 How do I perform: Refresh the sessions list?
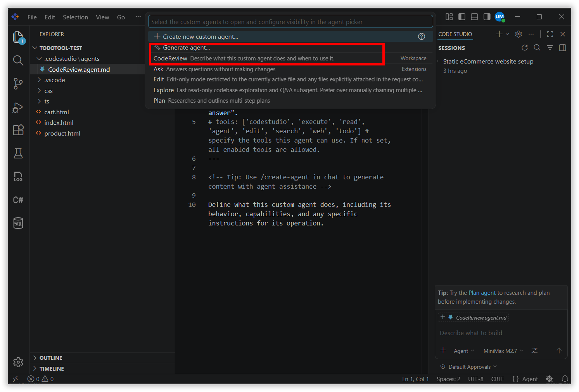click(525, 48)
